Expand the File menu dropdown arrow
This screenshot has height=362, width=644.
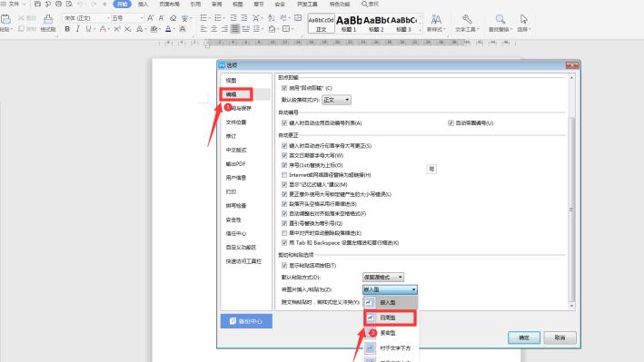click(x=24, y=5)
